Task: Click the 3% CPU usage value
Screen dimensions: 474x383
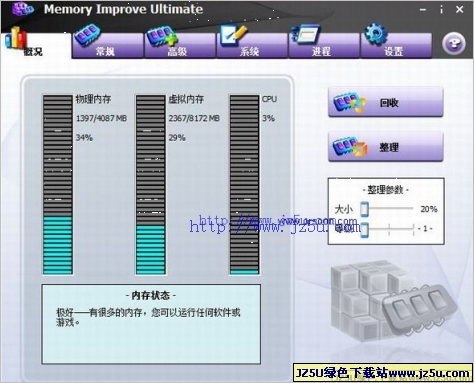Action: click(268, 118)
